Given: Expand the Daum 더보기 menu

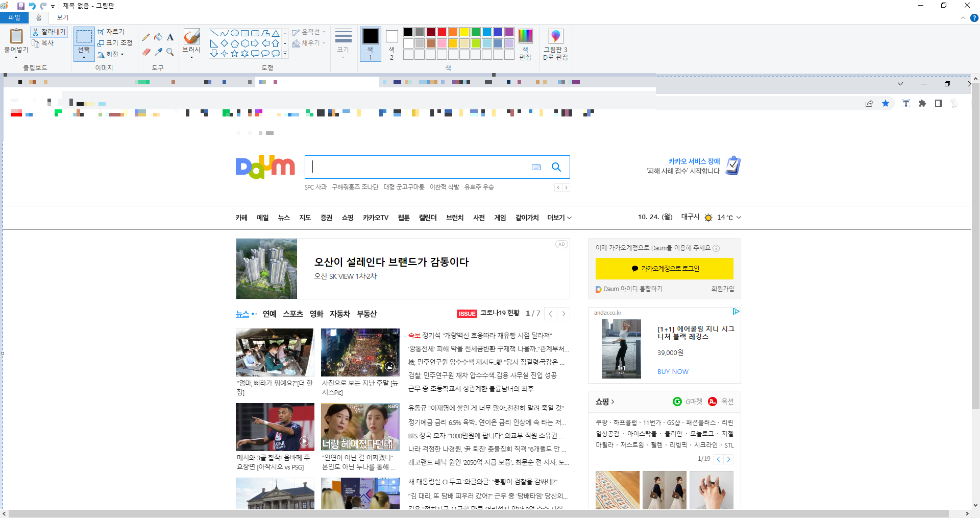Looking at the screenshot, I should (559, 218).
